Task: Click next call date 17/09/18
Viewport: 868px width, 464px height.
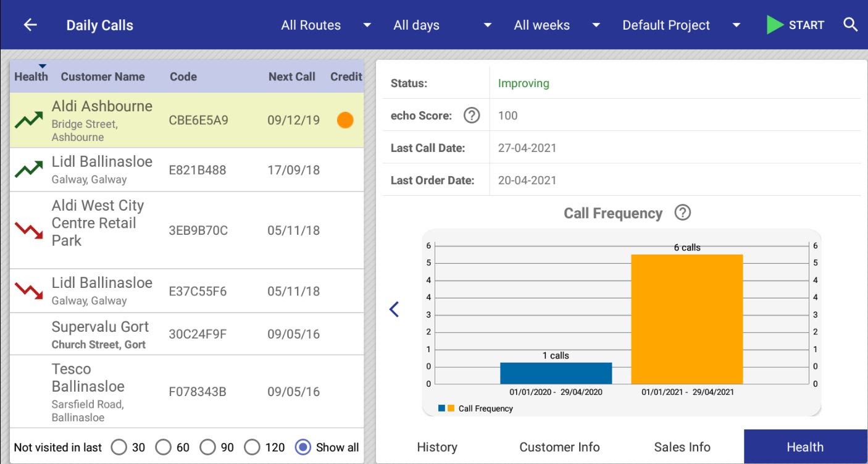Action: pyautogui.click(x=293, y=170)
